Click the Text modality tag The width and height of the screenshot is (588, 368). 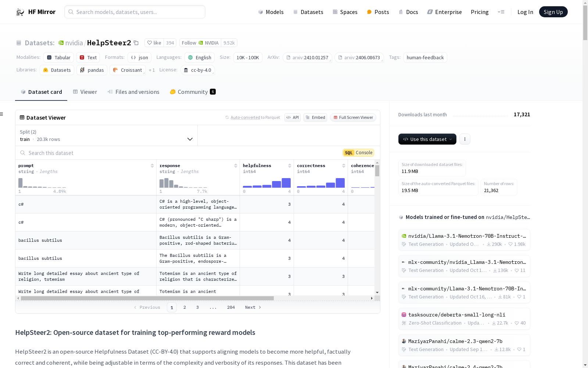[88, 57]
